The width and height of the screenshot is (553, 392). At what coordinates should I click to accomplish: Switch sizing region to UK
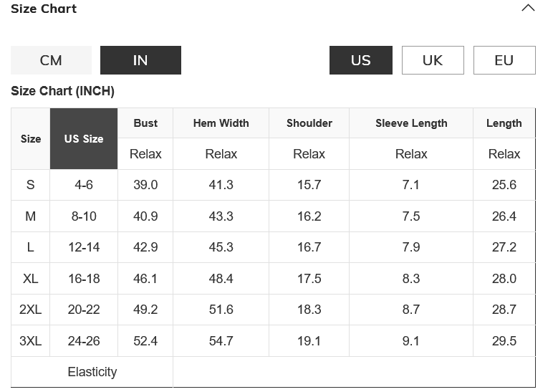[x=433, y=60]
